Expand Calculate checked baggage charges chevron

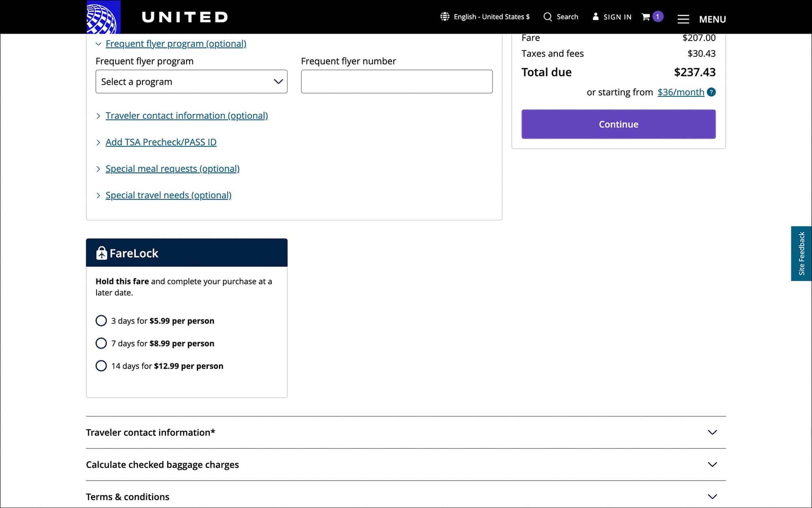(712, 464)
